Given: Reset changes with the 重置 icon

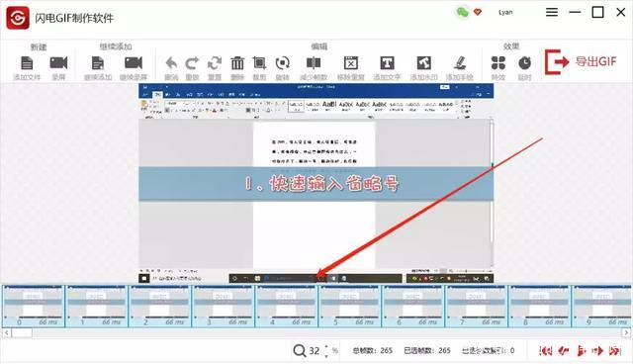Looking at the screenshot, I should click(215, 63).
